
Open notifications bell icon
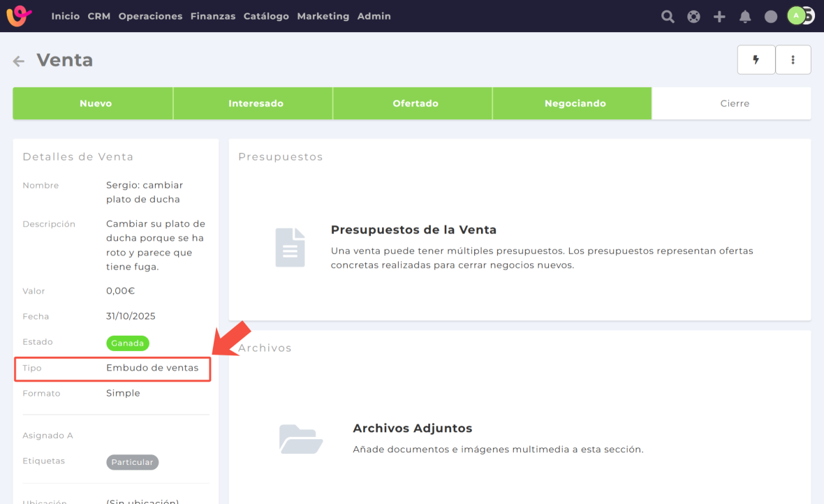coord(745,17)
